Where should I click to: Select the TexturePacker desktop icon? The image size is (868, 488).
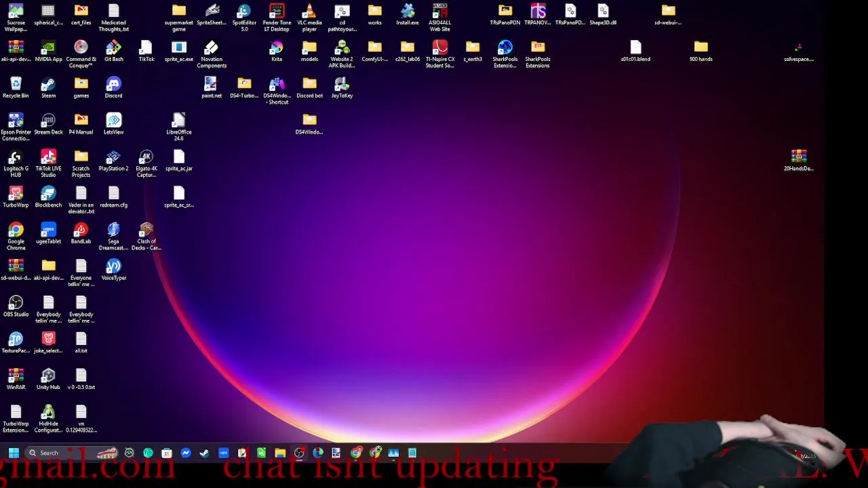pos(16,343)
